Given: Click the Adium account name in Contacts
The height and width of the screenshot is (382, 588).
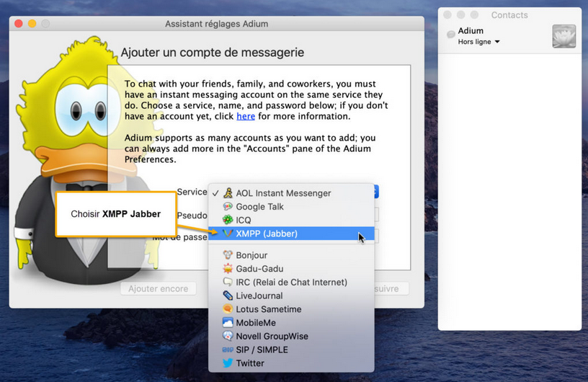Looking at the screenshot, I should pyautogui.click(x=471, y=31).
